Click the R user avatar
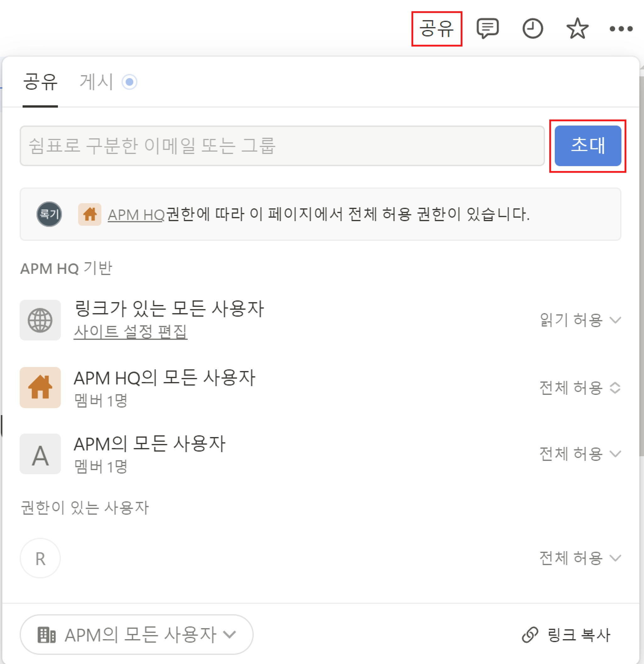 [40, 558]
